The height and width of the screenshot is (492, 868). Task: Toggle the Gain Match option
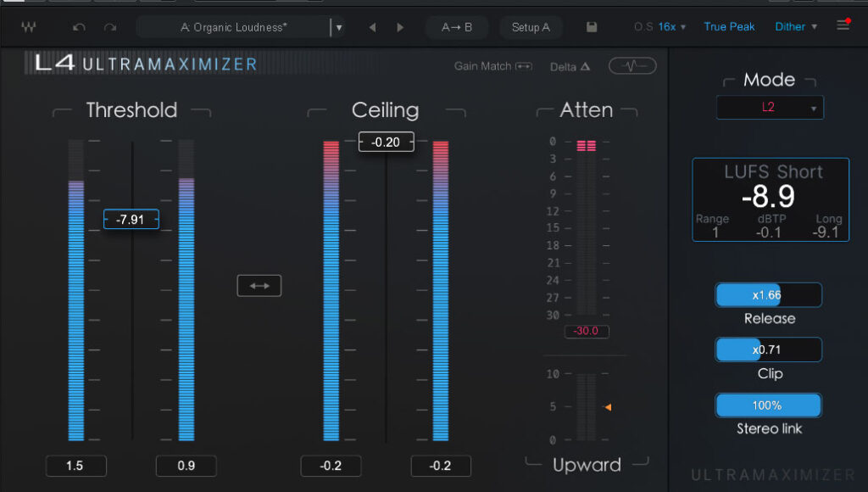(492, 66)
